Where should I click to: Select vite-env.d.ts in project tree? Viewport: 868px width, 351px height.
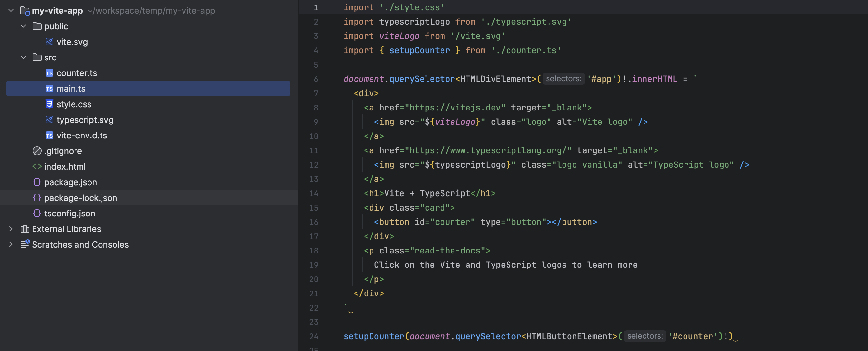(82, 135)
